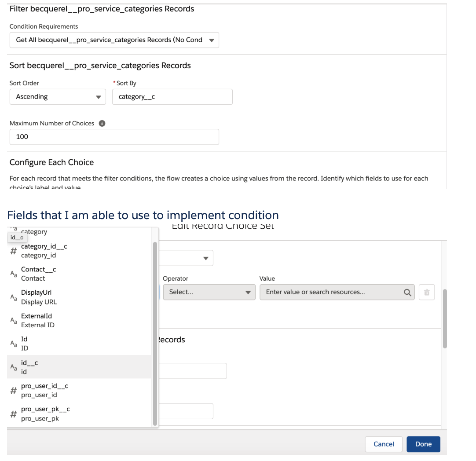
Task: Click the search magnifier in Value field
Action: tap(407, 292)
